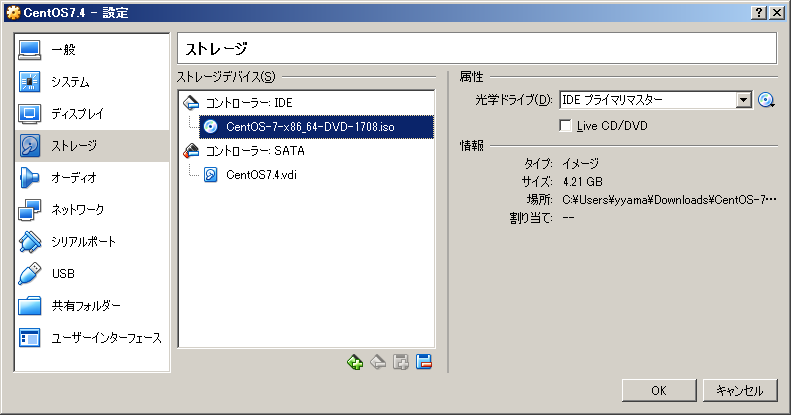
Task: Open the システム settings category
Action: click(92, 82)
